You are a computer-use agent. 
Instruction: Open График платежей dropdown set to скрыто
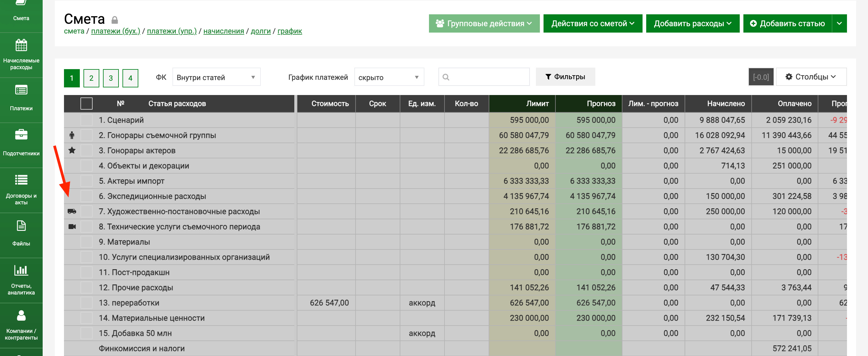389,77
